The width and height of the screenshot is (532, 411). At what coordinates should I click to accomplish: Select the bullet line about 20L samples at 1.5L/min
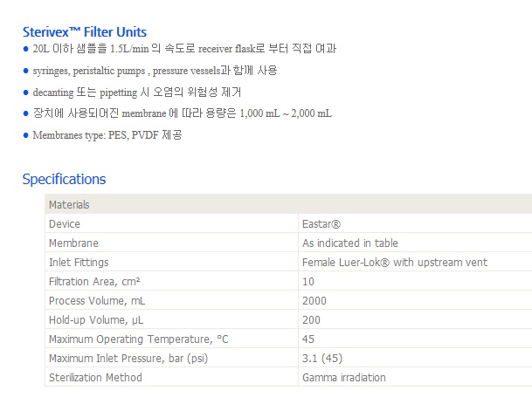pyautogui.click(x=184, y=49)
